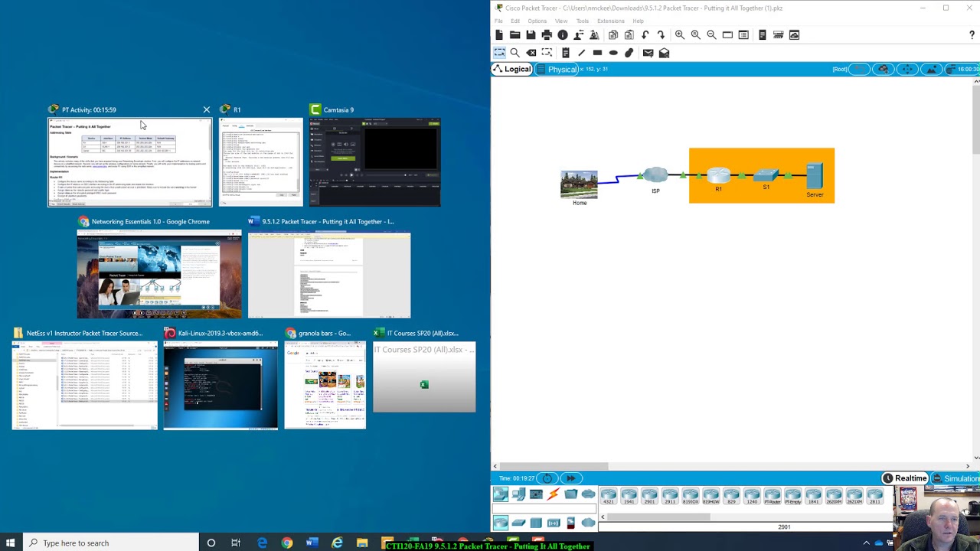This screenshot has height=551, width=980.
Task: Switch to Realtime mode
Action: pyautogui.click(x=905, y=478)
